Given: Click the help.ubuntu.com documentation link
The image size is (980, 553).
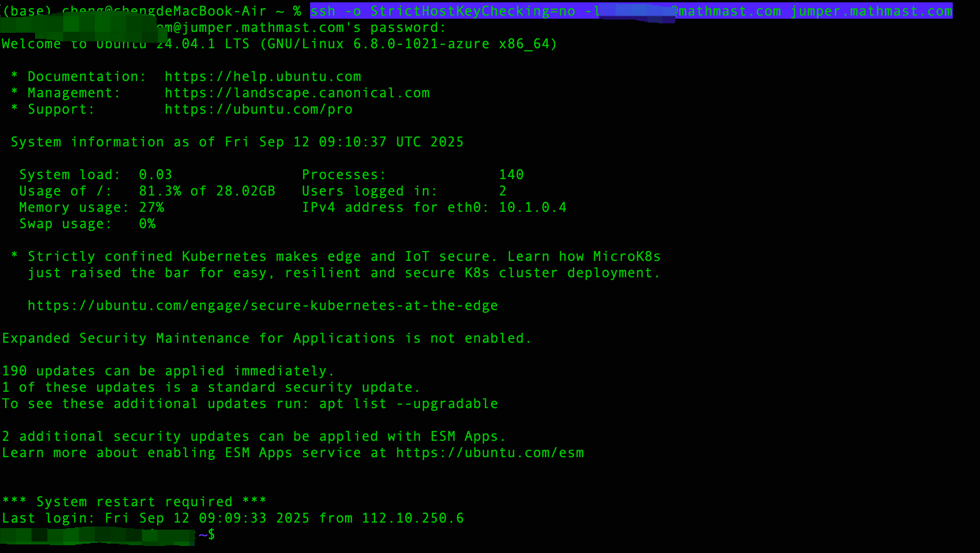Looking at the screenshot, I should (263, 77).
